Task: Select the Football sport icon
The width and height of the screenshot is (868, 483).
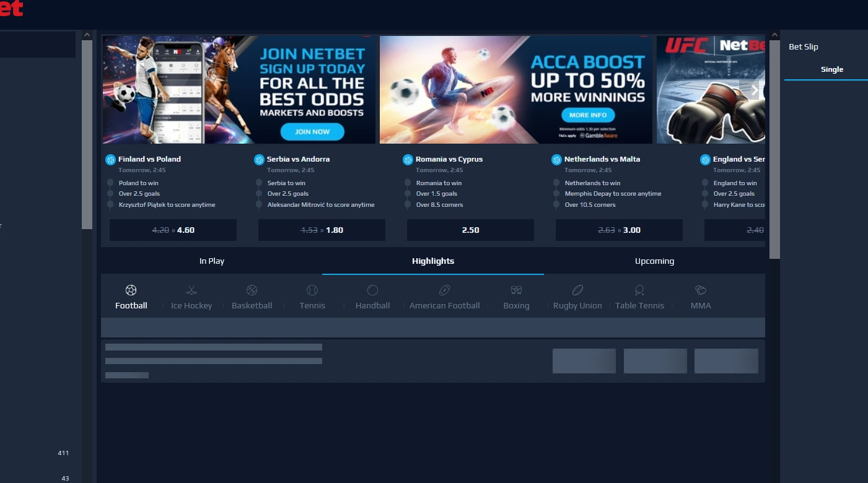Action: (131, 290)
